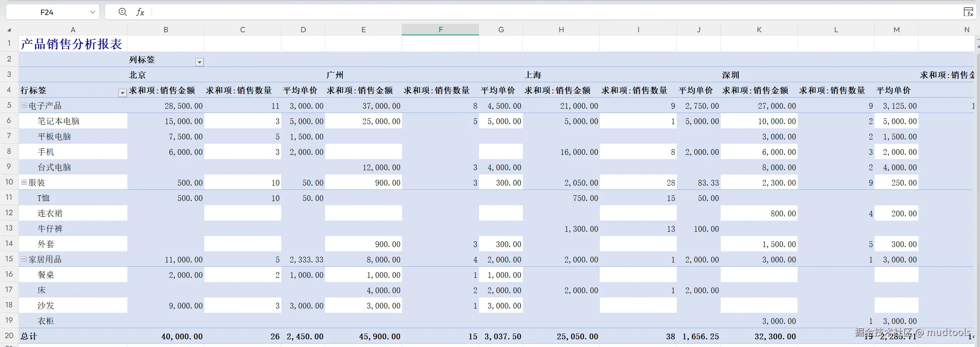The image size is (980, 347).
Task: Select column A header
Action: 73,29
